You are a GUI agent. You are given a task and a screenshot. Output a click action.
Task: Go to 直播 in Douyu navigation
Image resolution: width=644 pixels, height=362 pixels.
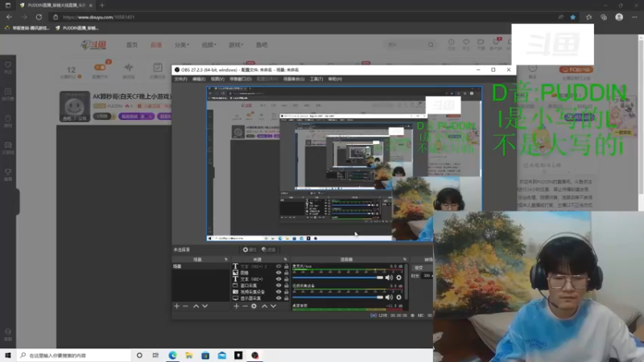click(156, 45)
